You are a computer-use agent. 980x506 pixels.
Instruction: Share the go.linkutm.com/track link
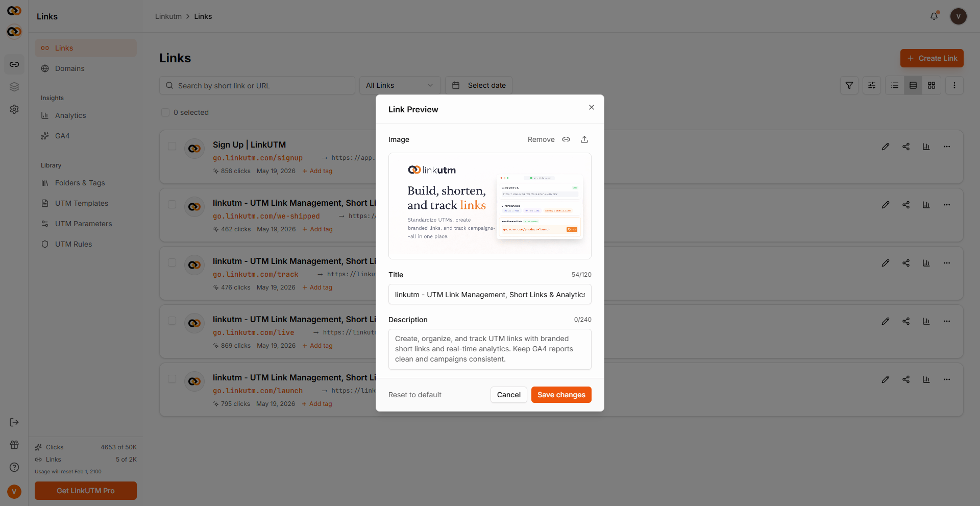[x=906, y=263]
